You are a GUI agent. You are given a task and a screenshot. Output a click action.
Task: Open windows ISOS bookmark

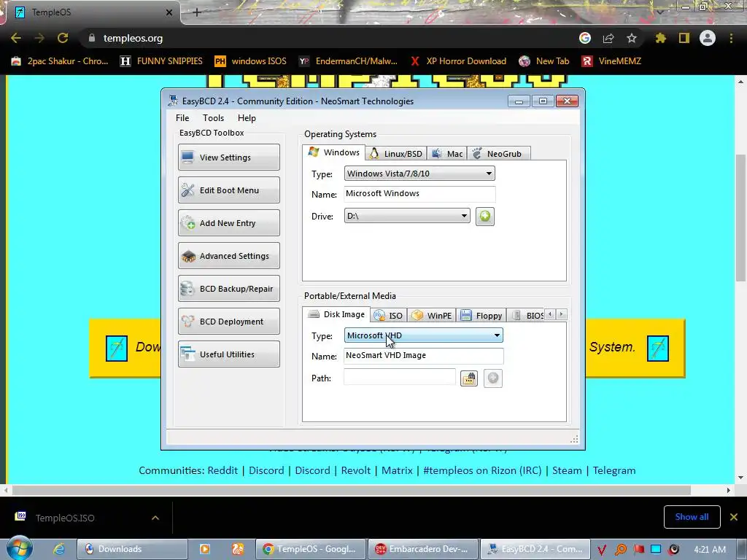click(x=251, y=61)
